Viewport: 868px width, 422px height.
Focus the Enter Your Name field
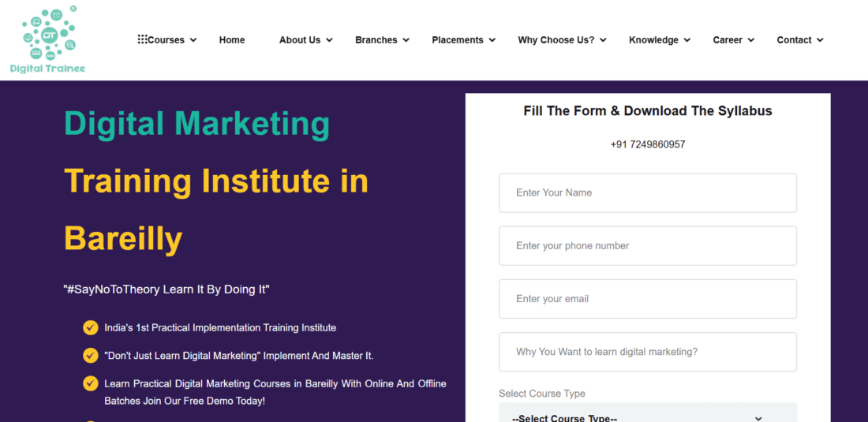click(x=647, y=192)
